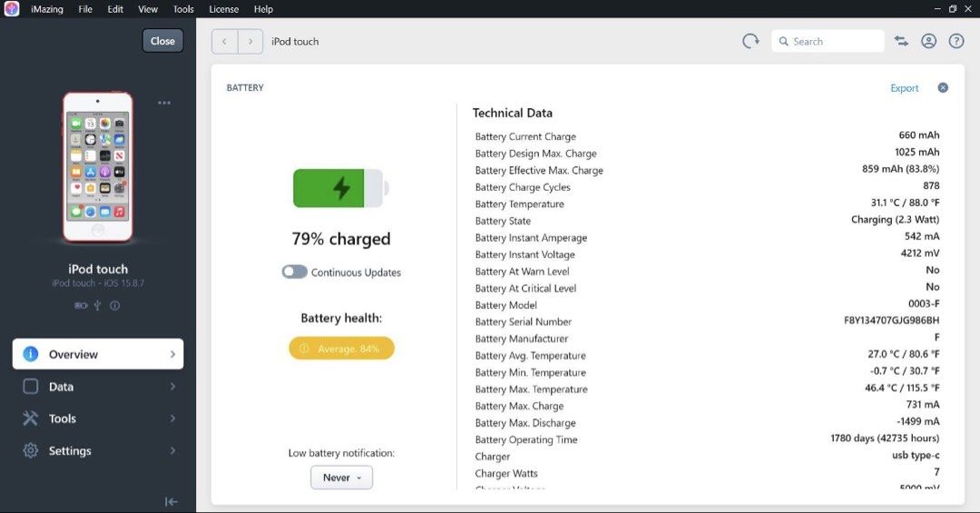Click the green charging battery icon
The width and height of the screenshot is (980, 513).
[x=341, y=188]
